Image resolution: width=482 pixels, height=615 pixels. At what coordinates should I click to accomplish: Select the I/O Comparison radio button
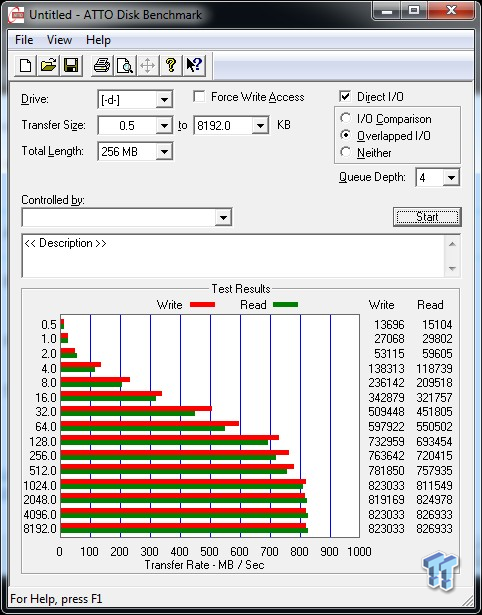(x=346, y=118)
